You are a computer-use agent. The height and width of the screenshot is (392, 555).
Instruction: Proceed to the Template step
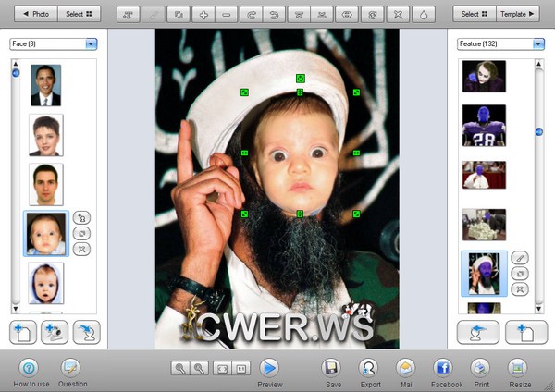point(519,15)
